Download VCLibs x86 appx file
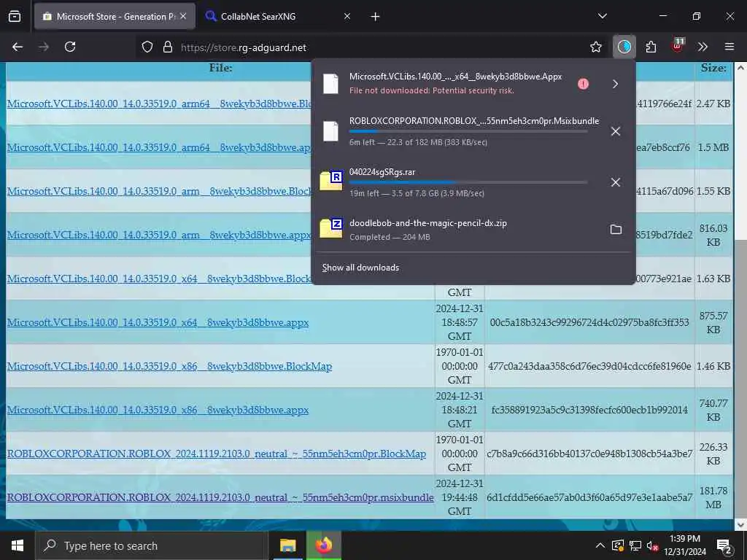 [158, 411]
